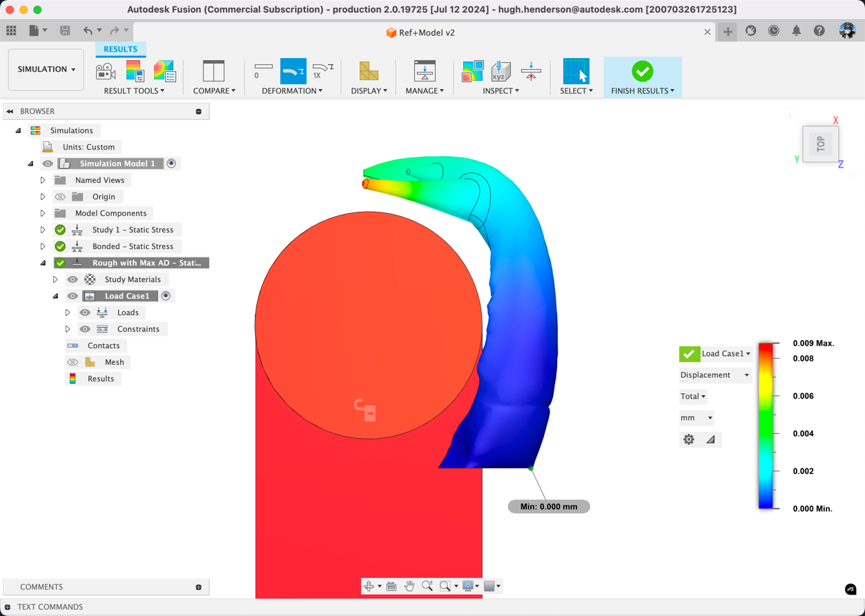Open the Animate results tool
Image resolution: width=865 pixels, height=616 pixels.
[x=106, y=70]
